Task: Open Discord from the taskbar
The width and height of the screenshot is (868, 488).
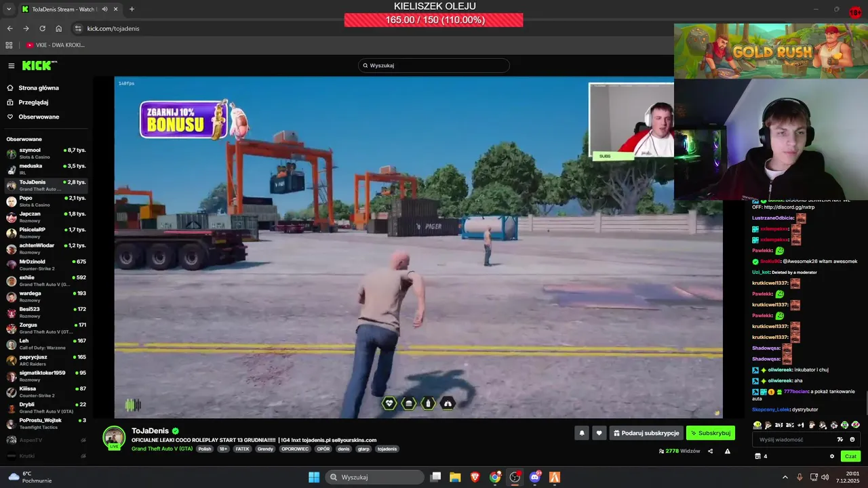Action: point(535,477)
